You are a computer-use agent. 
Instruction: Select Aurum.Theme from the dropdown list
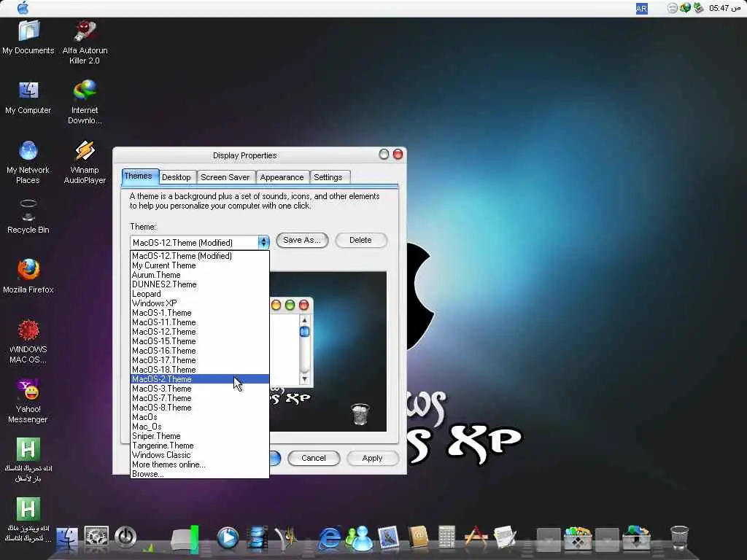200,275
